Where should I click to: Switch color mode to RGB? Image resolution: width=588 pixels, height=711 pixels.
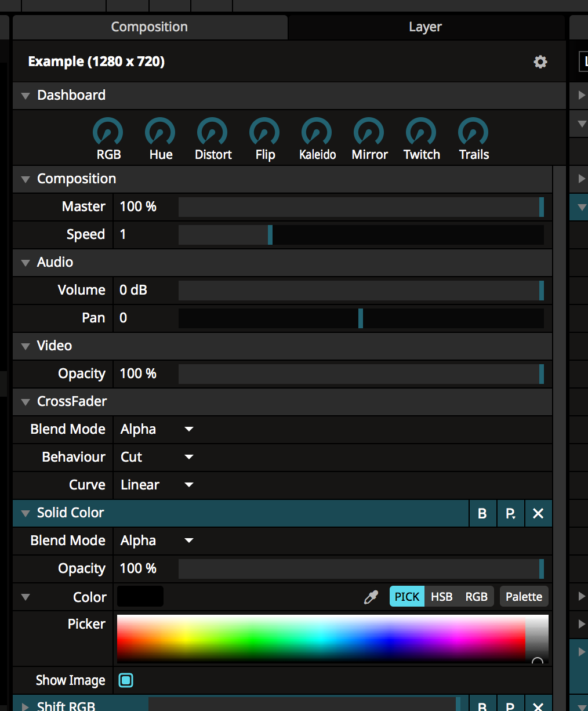point(476,597)
